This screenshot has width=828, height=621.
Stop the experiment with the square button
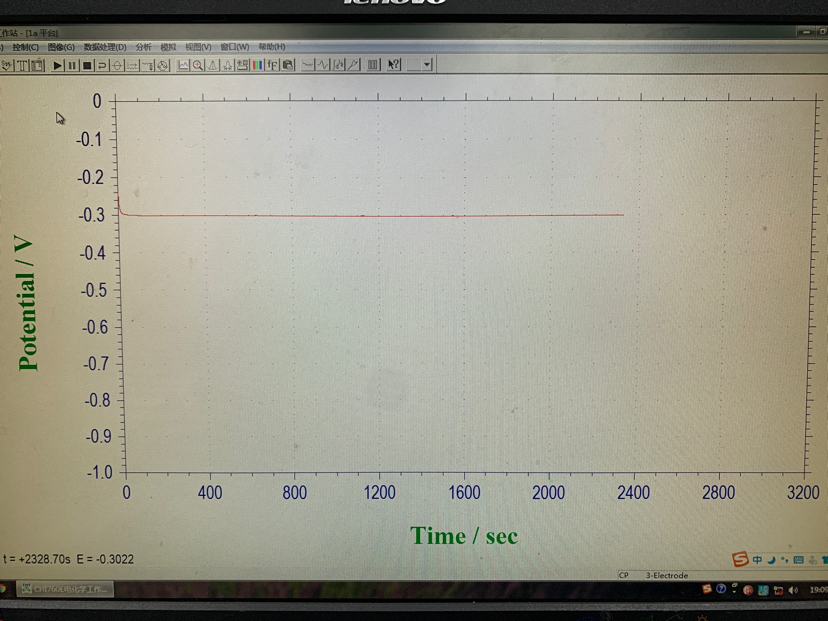[x=87, y=65]
